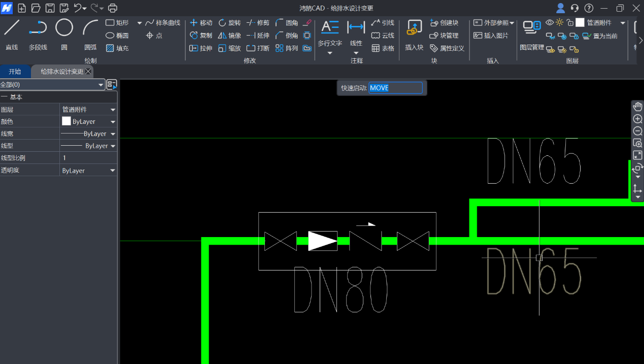Open 图层管理 layer manager
This screenshot has width=644, height=364.
(x=532, y=34)
